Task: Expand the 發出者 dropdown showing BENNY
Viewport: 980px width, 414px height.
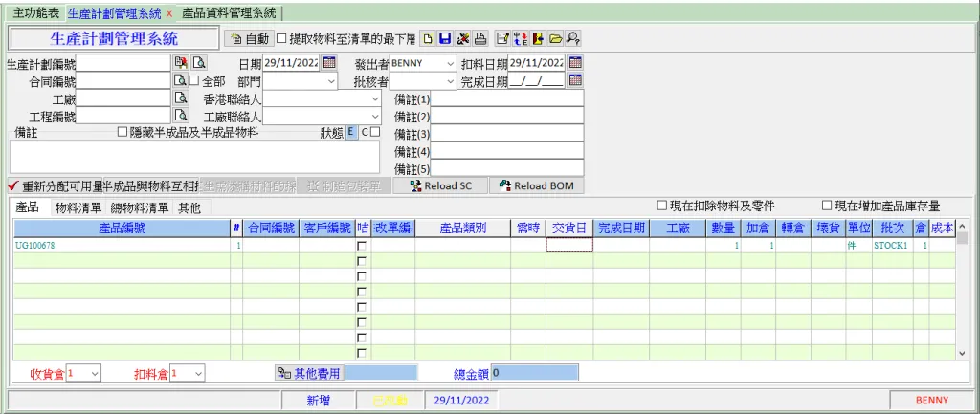Action: coord(450,63)
